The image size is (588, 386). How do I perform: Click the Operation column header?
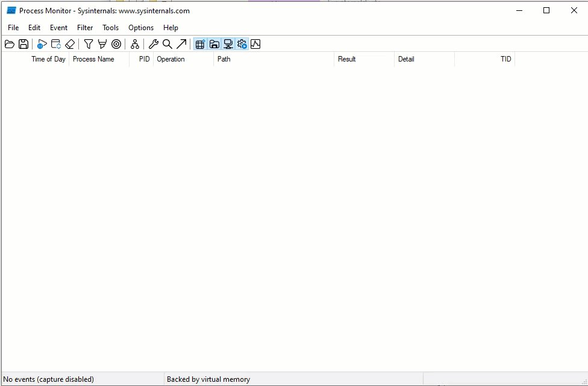183,59
